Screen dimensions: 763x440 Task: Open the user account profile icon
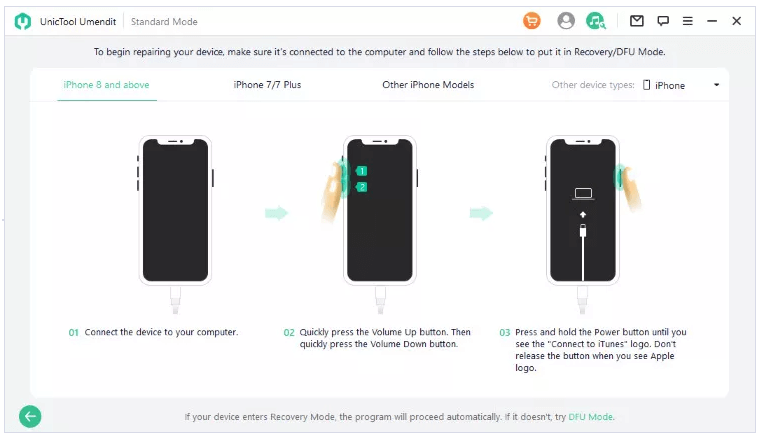[565, 21]
